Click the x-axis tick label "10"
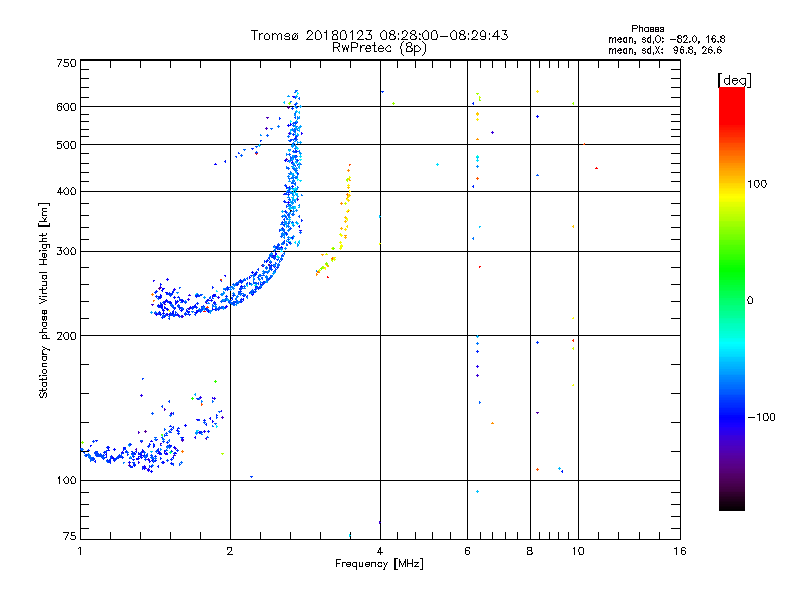 click(578, 551)
